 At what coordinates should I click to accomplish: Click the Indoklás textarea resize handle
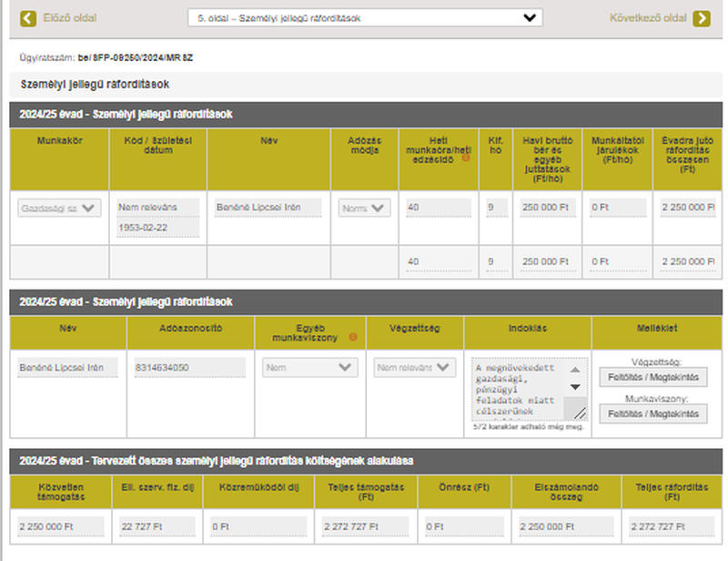pos(580,413)
